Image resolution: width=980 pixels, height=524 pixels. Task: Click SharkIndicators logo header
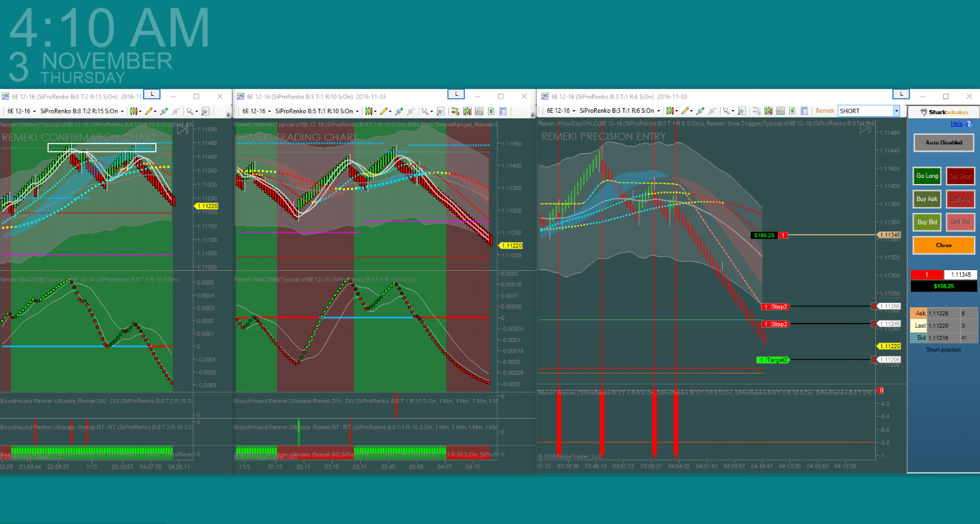[x=944, y=112]
